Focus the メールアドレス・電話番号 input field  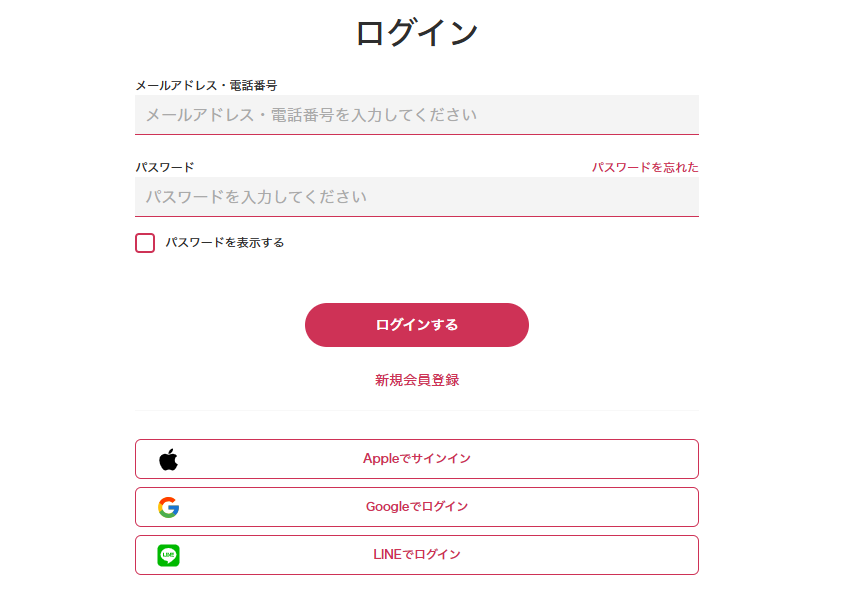click(416, 115)
